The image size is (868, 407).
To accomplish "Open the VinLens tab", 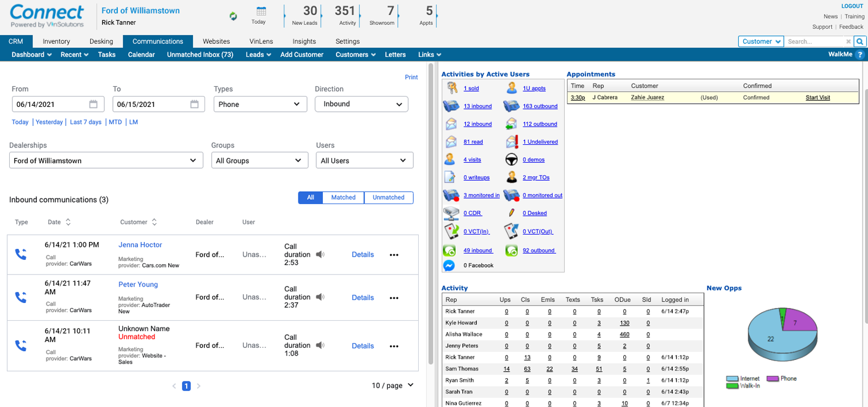I will click(261, 41).
